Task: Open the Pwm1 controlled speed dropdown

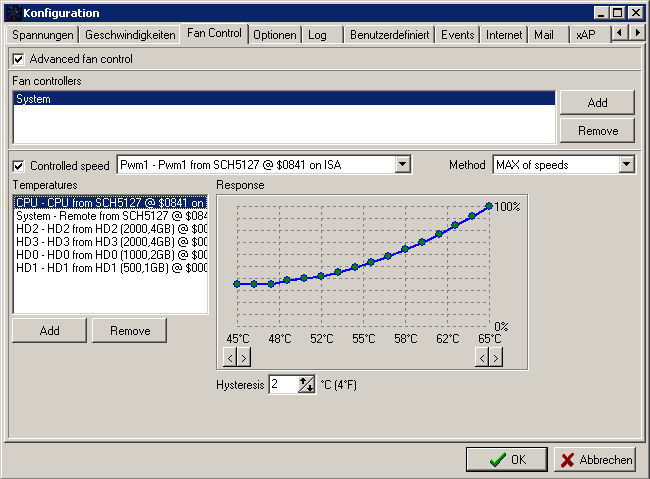Action: pos(402,164)
